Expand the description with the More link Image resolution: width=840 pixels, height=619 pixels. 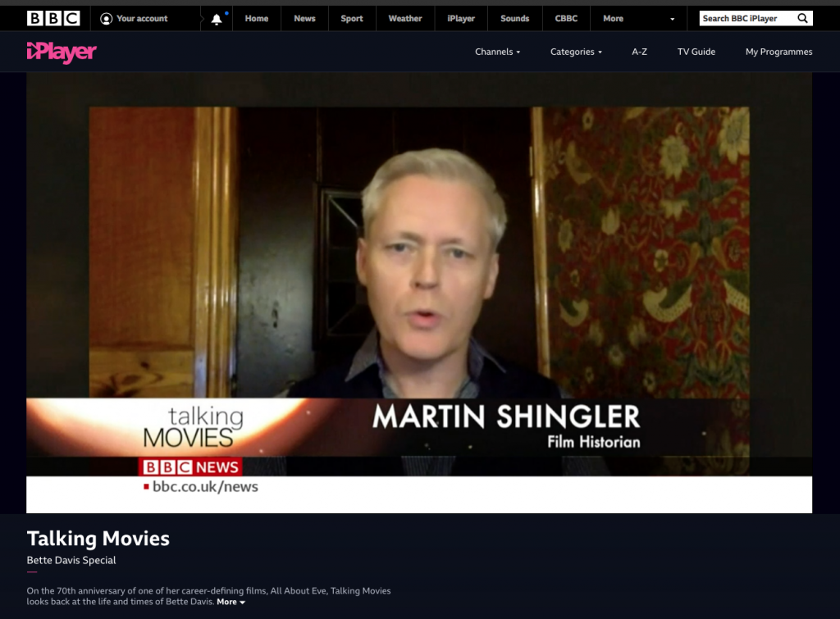tap(231, 602)
